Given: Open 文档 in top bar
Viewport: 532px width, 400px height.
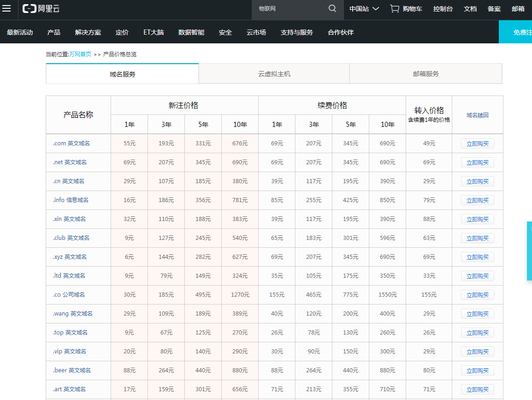Looking at the screenshot, I should point(470,9).
